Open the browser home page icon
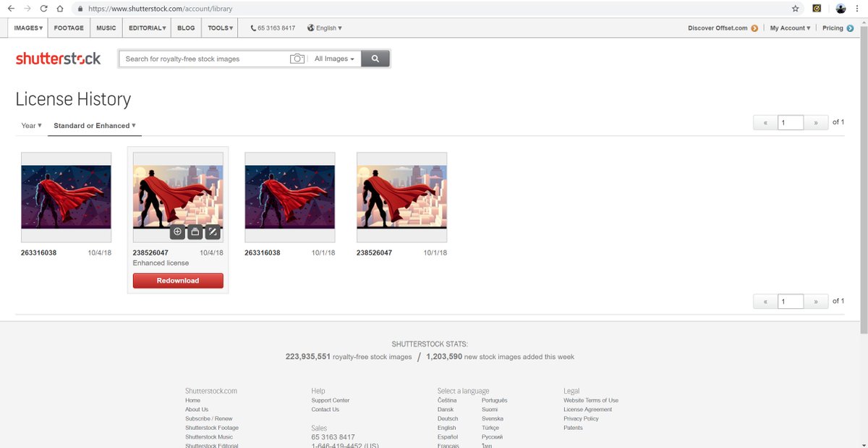868x448 pixels. [60, 9]
